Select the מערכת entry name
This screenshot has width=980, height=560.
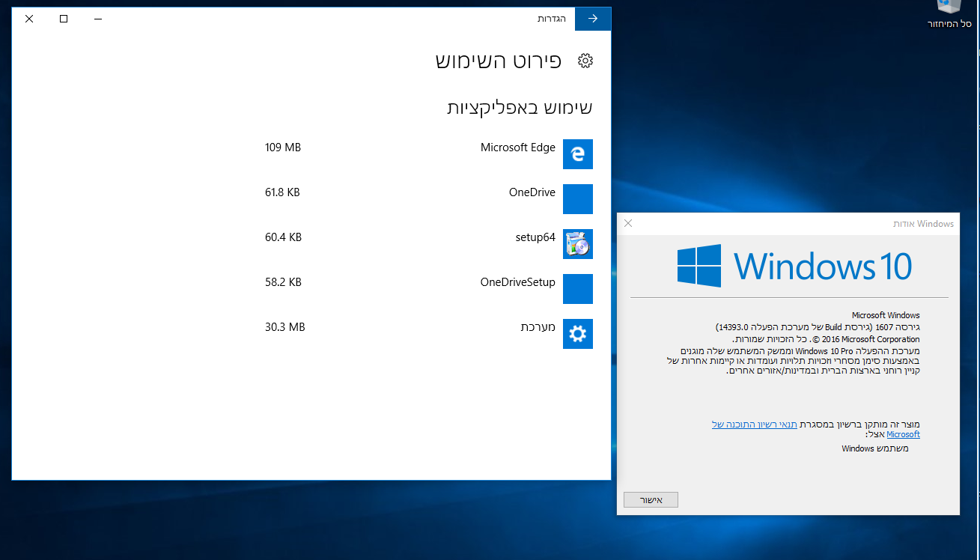pos(538,327)
